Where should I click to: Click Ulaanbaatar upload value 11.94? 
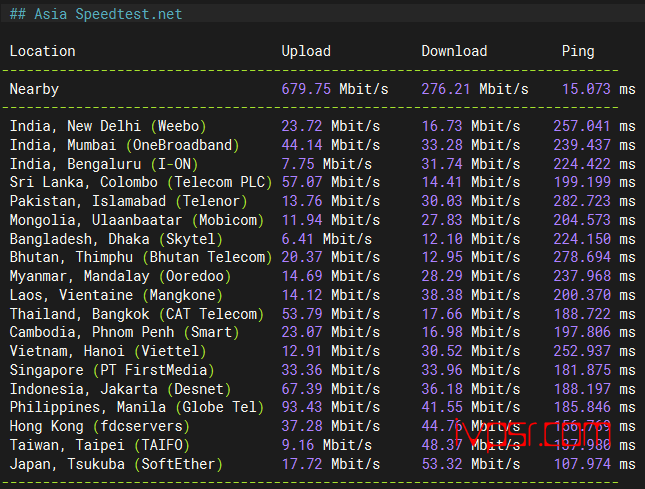[302, 220]
